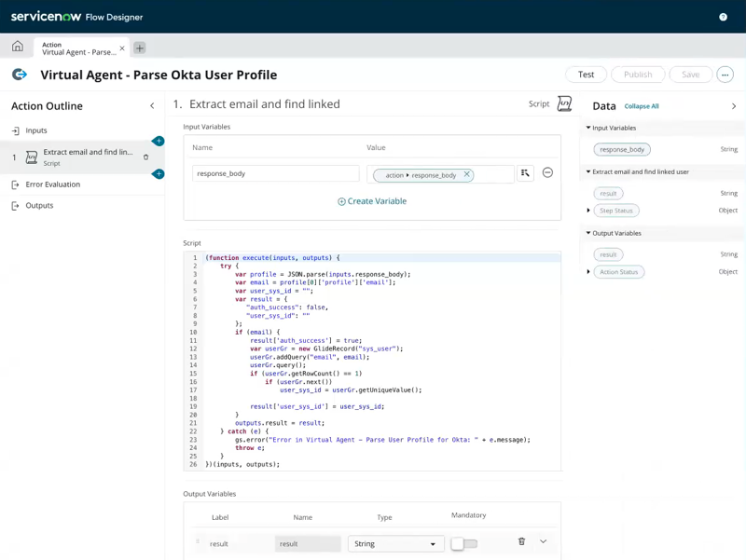Click inside the script code editor
This screenshot has height=560, width=746.
click(372, 362)
